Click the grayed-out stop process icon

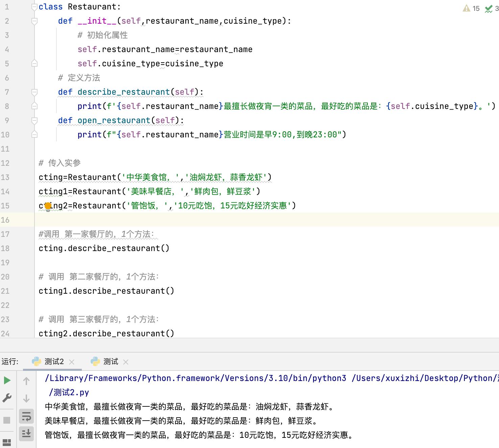click(6, 420)
